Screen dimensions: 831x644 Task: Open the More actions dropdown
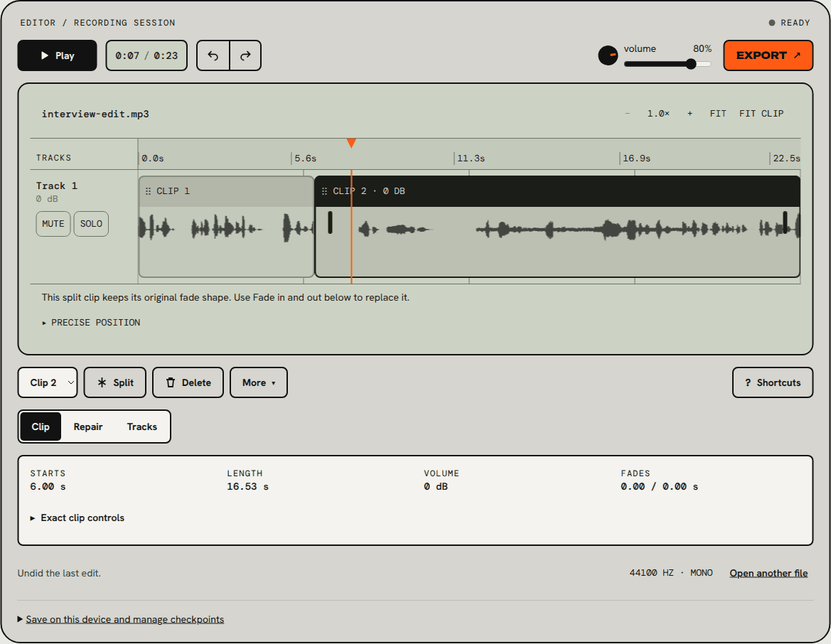click(259, 382)
